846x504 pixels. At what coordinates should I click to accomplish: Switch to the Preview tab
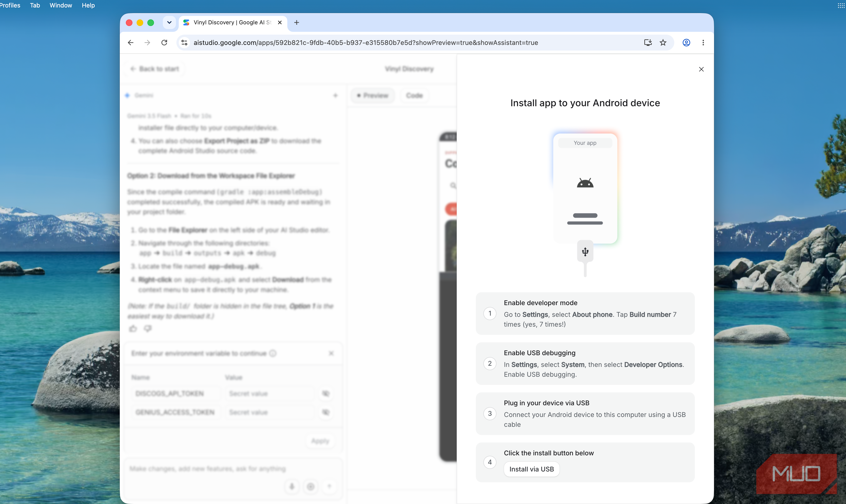[372, 95]
